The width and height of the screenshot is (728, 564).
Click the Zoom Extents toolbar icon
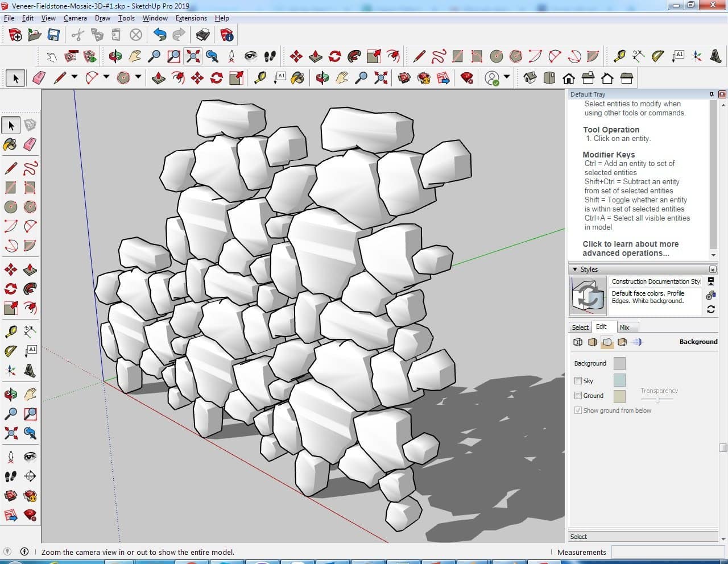pos(193,56)
